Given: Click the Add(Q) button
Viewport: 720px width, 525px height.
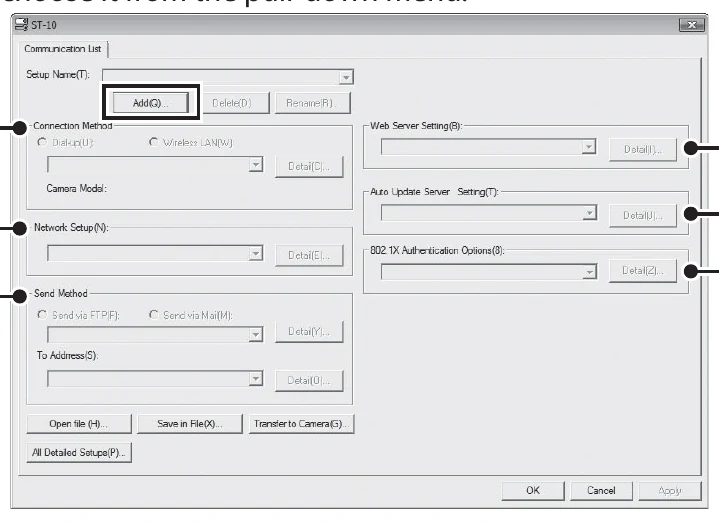Looking at the screenshot, I should (151, 103).
